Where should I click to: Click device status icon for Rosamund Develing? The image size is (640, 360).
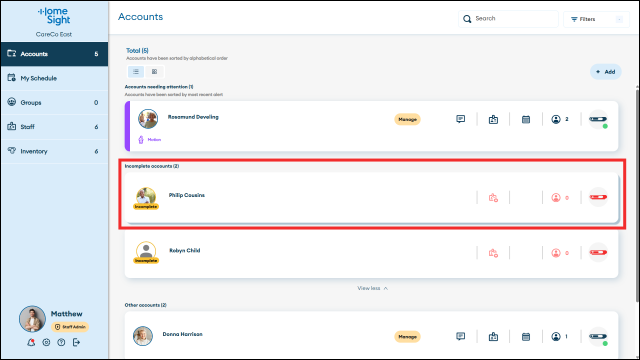click(598, 120)
